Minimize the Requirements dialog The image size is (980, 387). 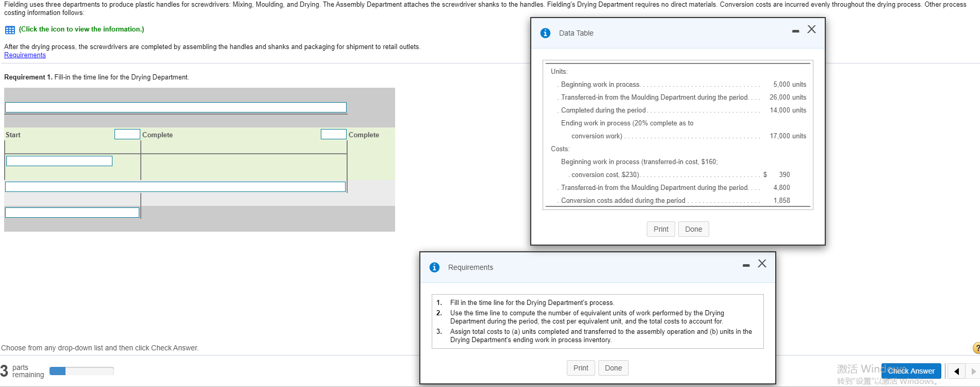(746, 265)
